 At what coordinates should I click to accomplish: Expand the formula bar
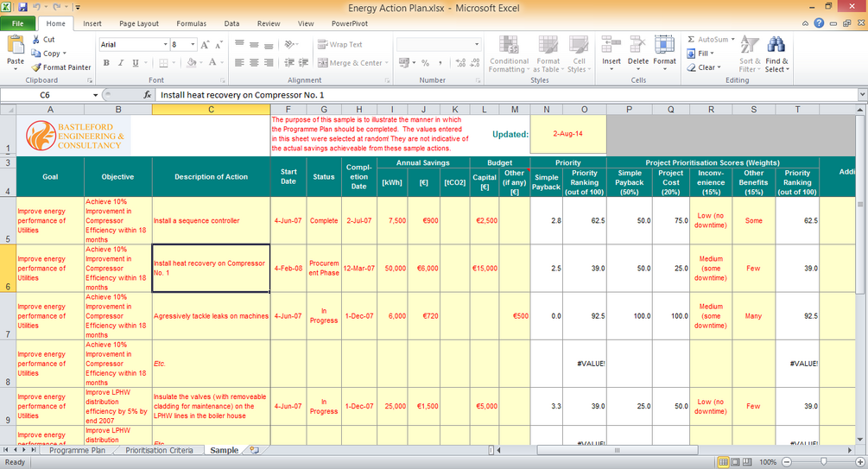pyautogui.click(x=862, y=95)
